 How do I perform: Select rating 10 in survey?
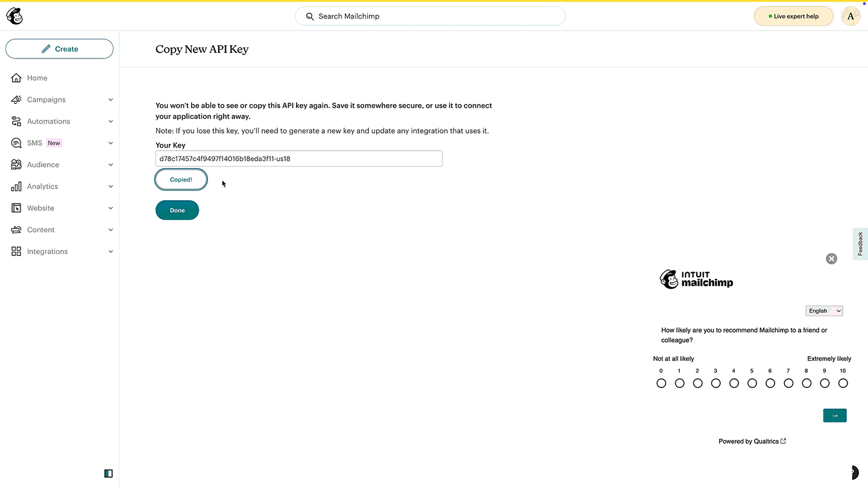(843, 383)
